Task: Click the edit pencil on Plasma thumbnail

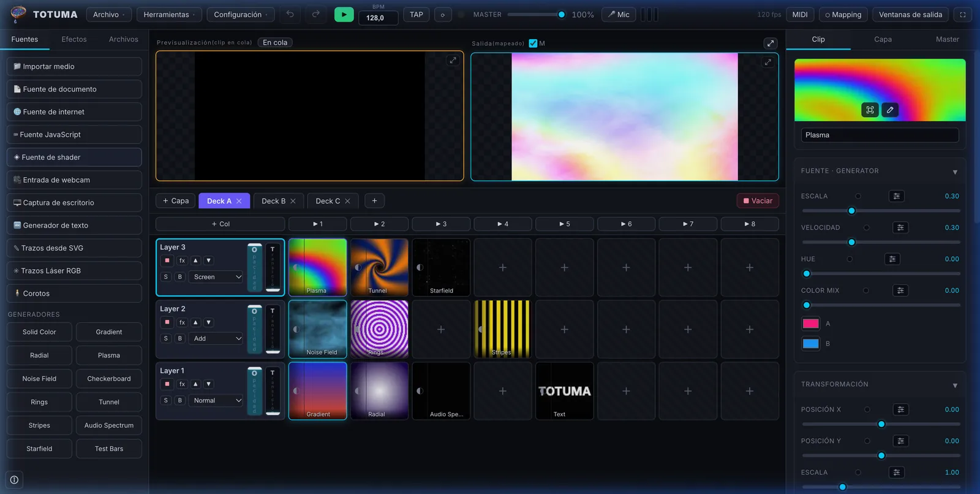Action: [x=890, y=110]
